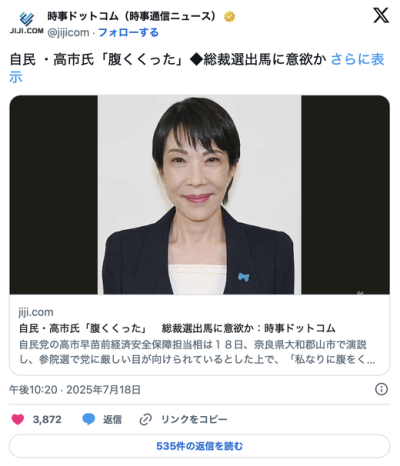Click the 返信 reply label
The height and width of the screenshot is (466, 400).
click(112, 419)
